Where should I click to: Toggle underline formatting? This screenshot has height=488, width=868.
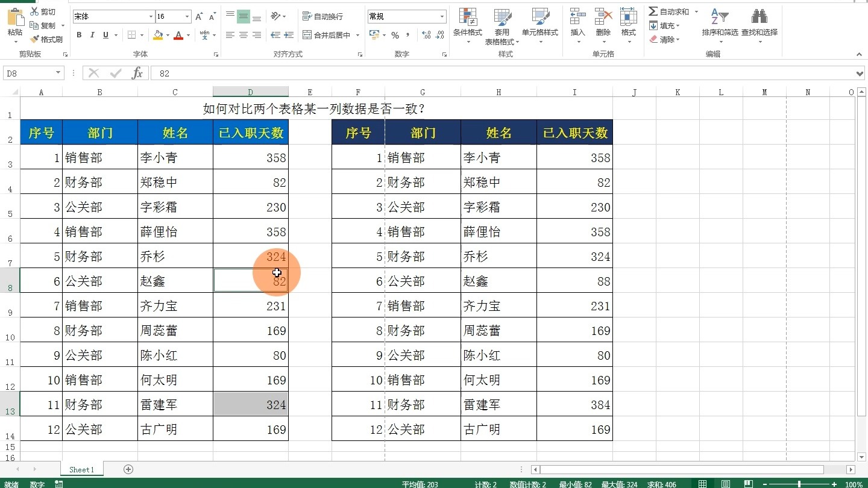(106, 35)
